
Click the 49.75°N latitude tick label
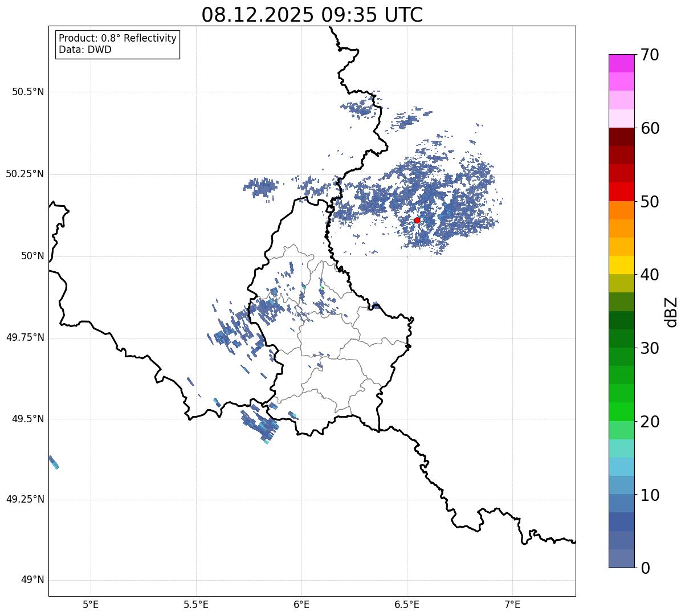point(25,337)
